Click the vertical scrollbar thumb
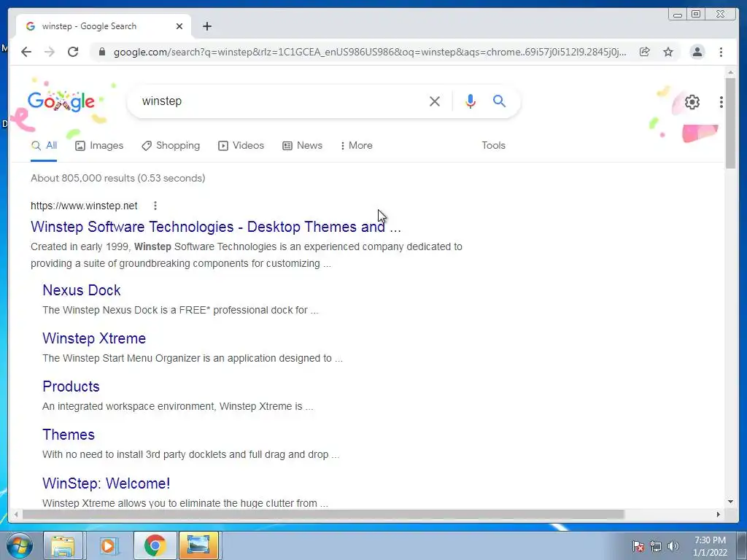The width and height of the screenshot is (747, 560). point(730,122)
